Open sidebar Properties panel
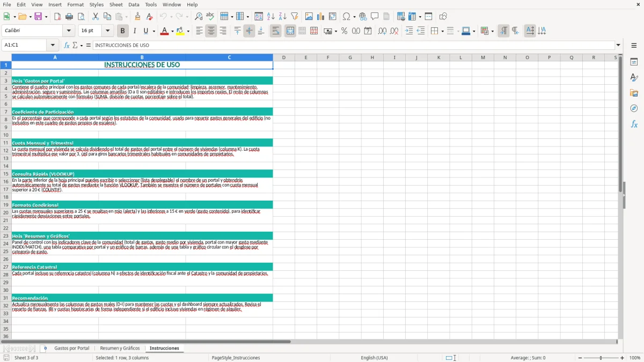 634,62
